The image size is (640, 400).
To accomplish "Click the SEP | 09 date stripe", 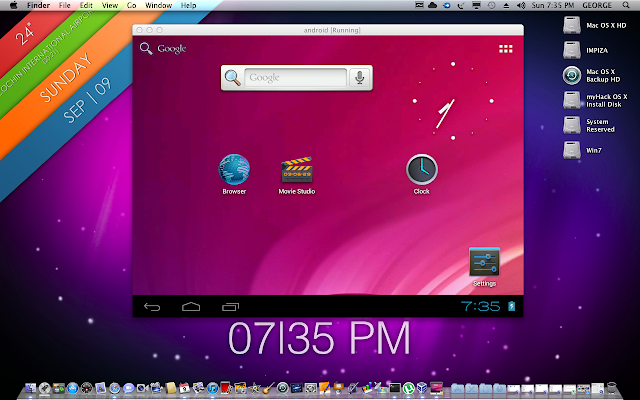I will coord(87,100).
